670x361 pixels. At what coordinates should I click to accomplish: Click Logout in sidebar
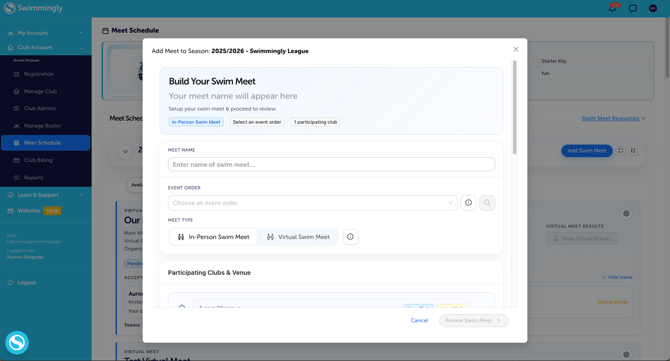point(22,282)
